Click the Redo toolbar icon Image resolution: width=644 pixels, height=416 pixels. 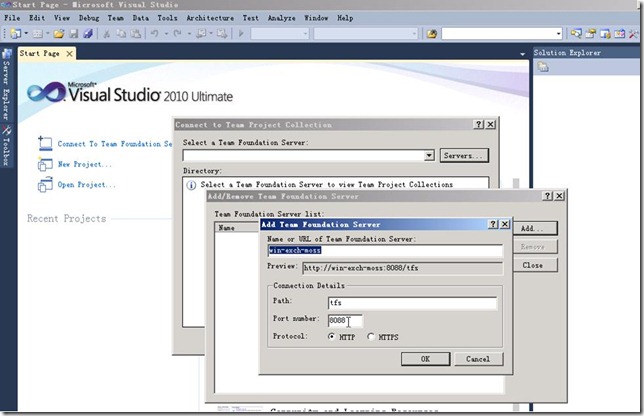(177, 34)
